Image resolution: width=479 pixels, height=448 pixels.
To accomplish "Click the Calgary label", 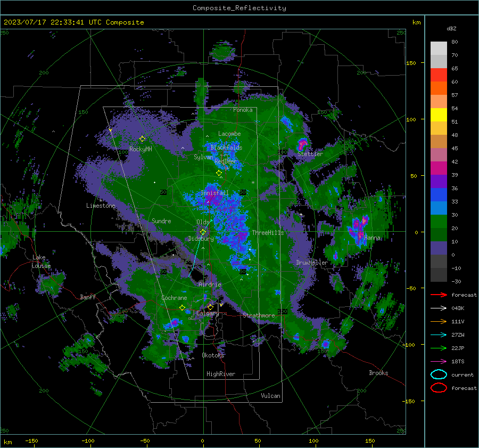I will tap(208, 313).
